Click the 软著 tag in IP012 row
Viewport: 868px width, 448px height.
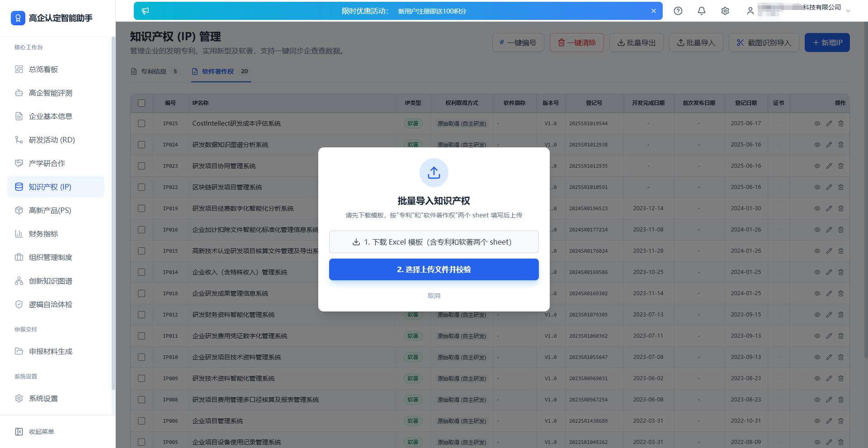click(413, 315)
